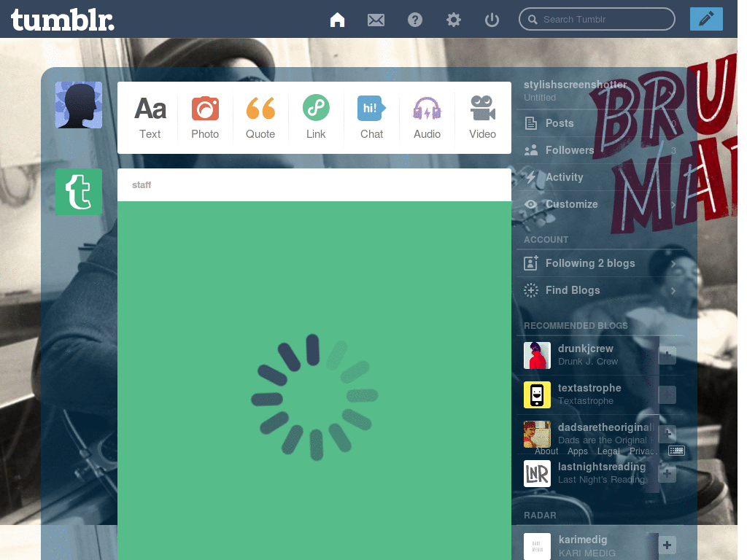Open the textastrophe recommended blog
Viewport: 747px width, 560px height.
pyautogui.click(x=589, y=388)
